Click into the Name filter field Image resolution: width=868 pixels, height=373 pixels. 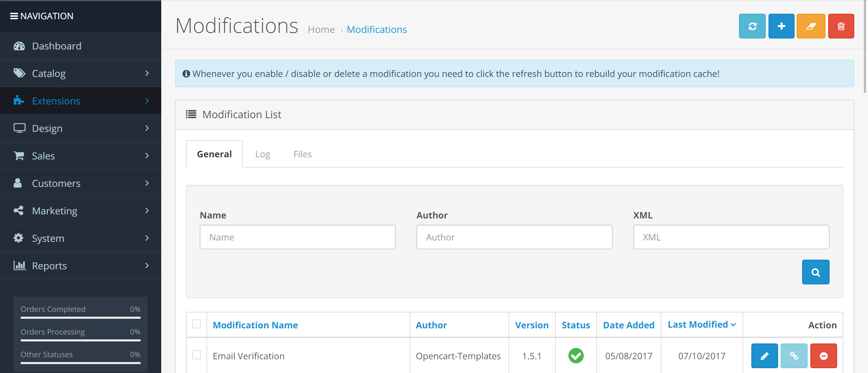[x=297, y=237]
